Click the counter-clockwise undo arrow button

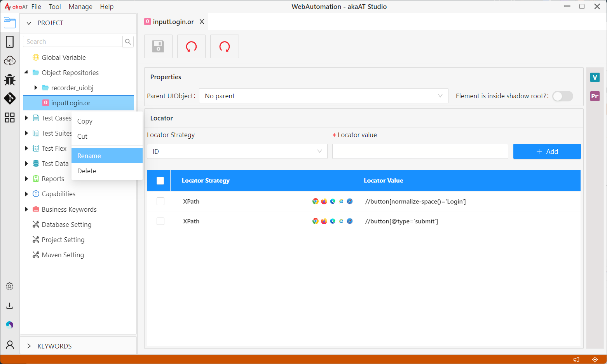tap(191, 47)
